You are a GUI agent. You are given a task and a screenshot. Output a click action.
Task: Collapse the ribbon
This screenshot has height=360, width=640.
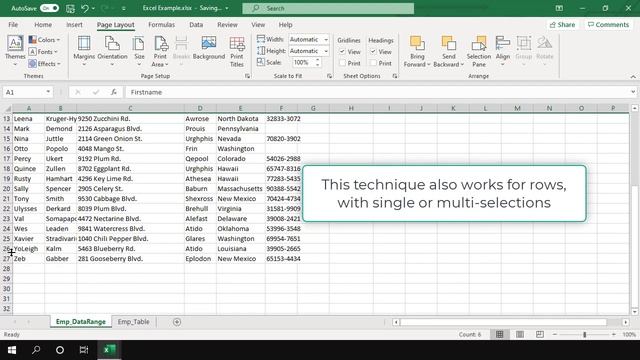click(x=633, y=76)
